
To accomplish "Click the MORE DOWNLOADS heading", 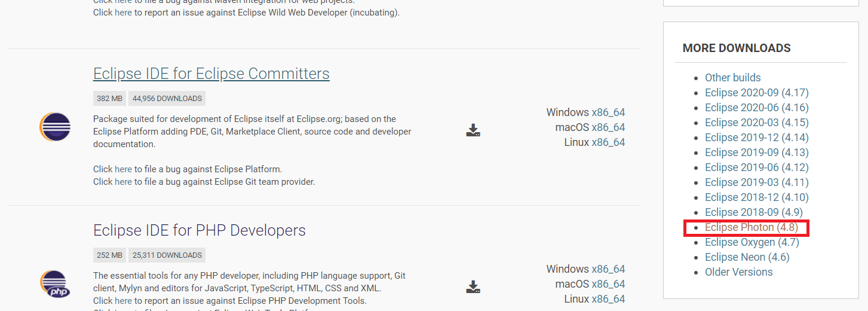I will click(x=737, y=48).
